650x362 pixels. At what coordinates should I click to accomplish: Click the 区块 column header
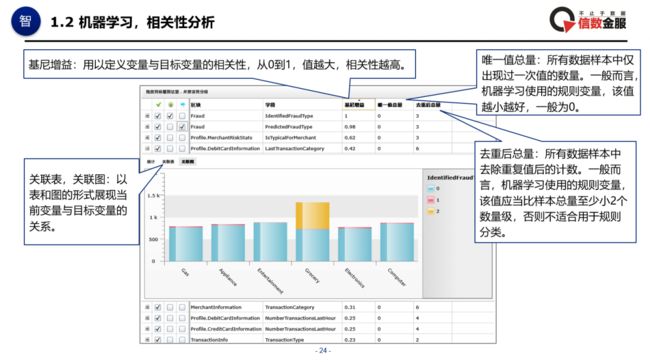pos(195,105)
